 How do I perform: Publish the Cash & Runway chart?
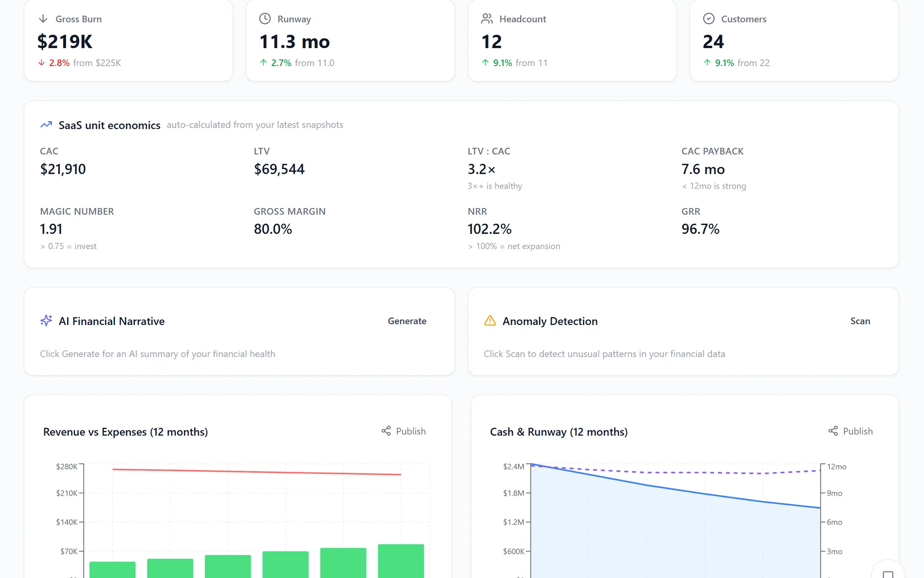(851, 431)
